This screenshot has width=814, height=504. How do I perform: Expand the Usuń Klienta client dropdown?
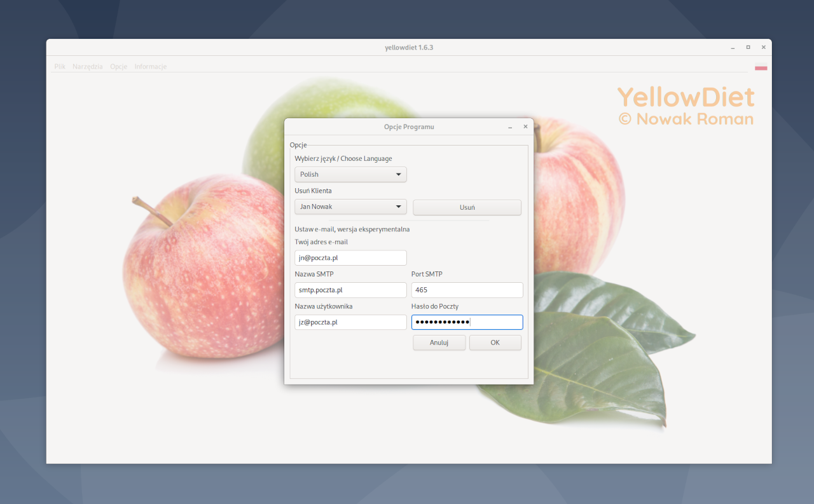click(350, 206)
